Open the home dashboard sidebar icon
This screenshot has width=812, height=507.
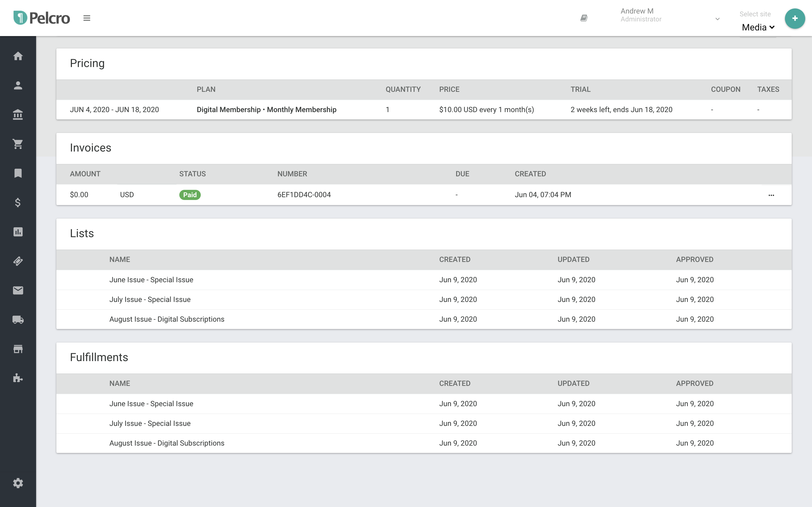[x=18, y=56]
